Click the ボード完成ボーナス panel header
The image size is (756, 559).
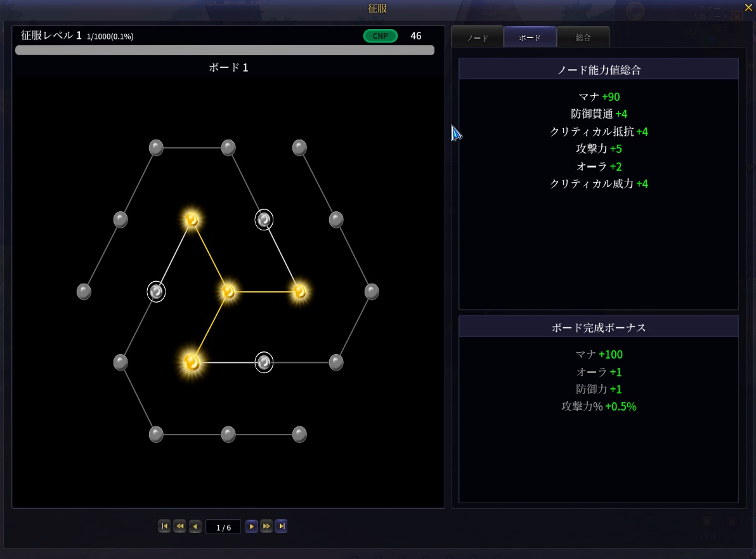click(598, 327)
